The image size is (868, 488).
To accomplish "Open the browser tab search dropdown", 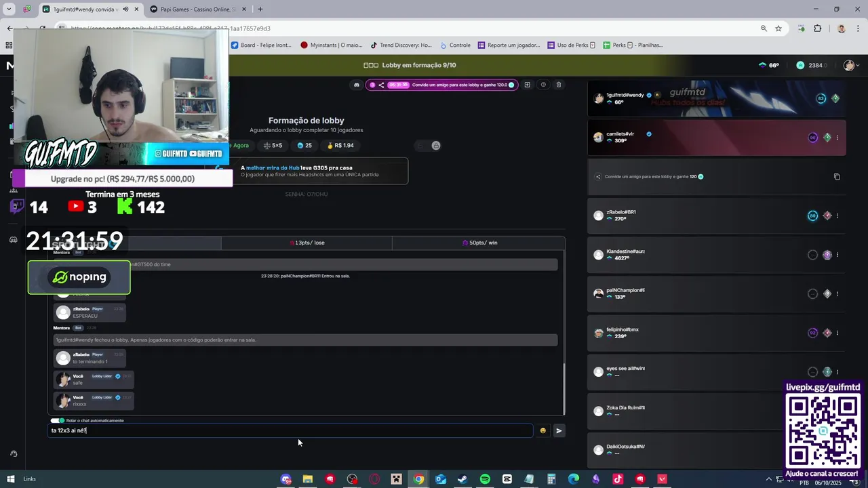I will coord(9,9).
